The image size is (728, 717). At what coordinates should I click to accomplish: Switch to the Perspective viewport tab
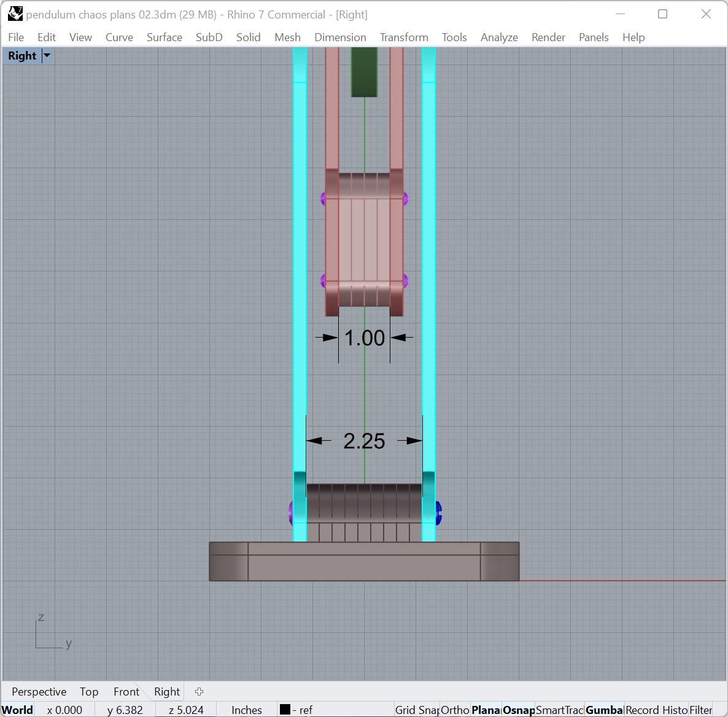tap(39, 691)
